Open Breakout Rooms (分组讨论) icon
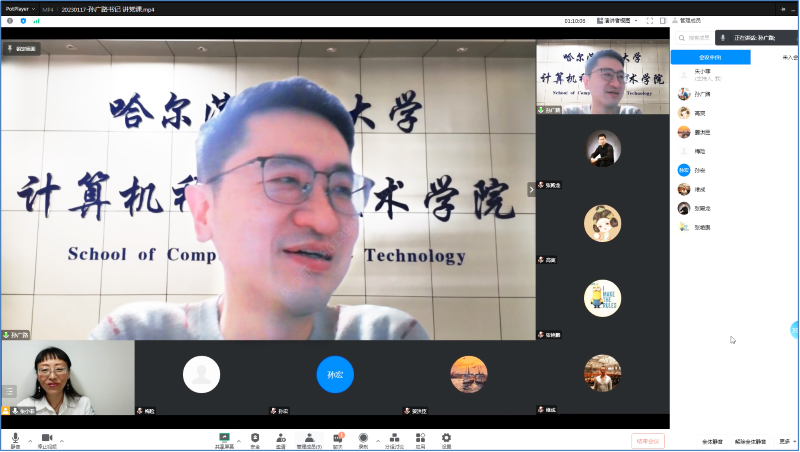 (x=395, y=439)
